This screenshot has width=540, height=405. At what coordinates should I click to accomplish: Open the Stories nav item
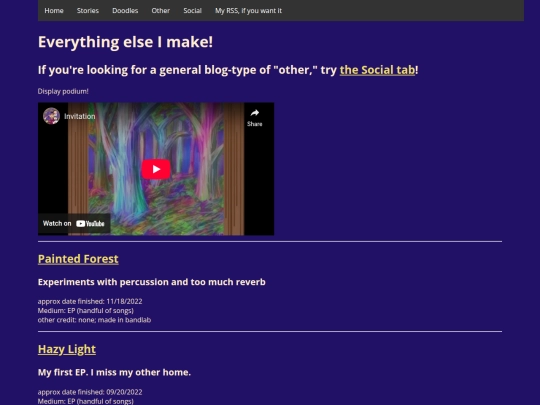tap(88, 11)
